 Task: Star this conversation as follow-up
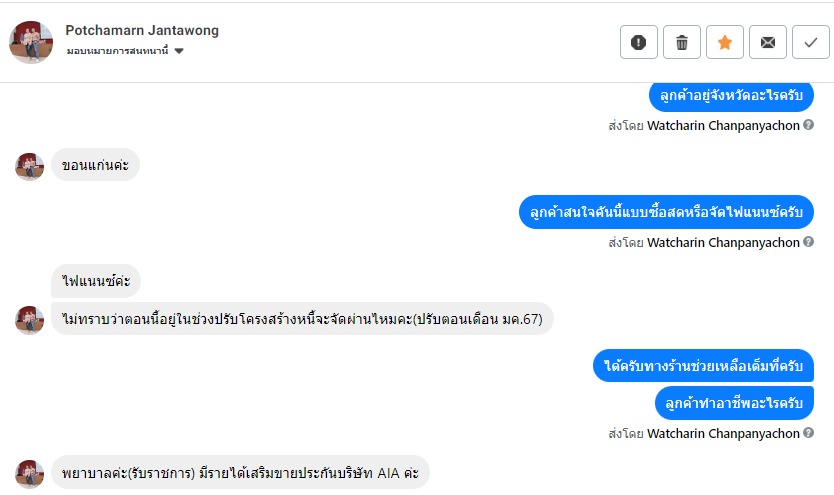point(725,42)
